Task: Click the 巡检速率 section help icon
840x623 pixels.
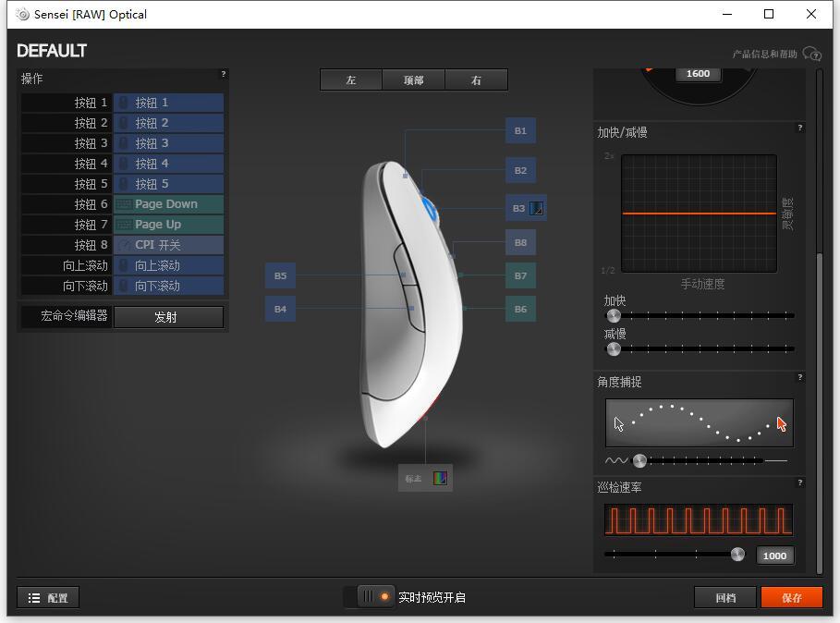Action: coord(800,483)
